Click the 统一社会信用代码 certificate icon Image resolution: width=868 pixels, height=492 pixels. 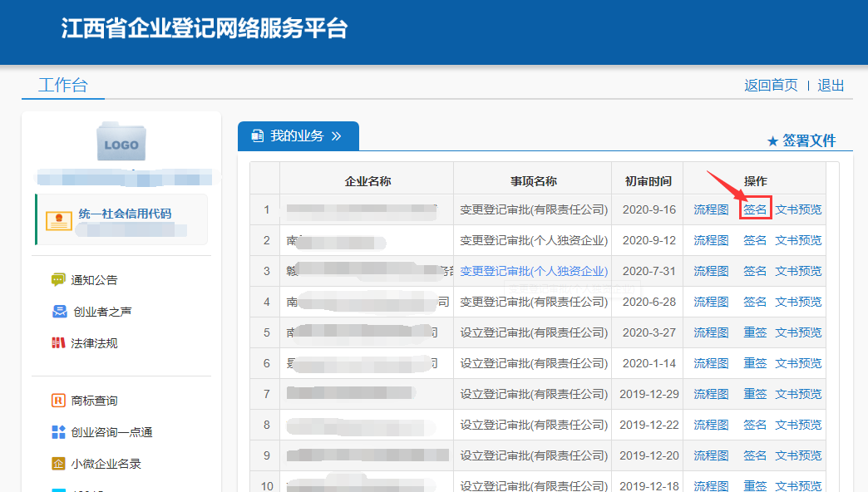click(x=58, y=220)
